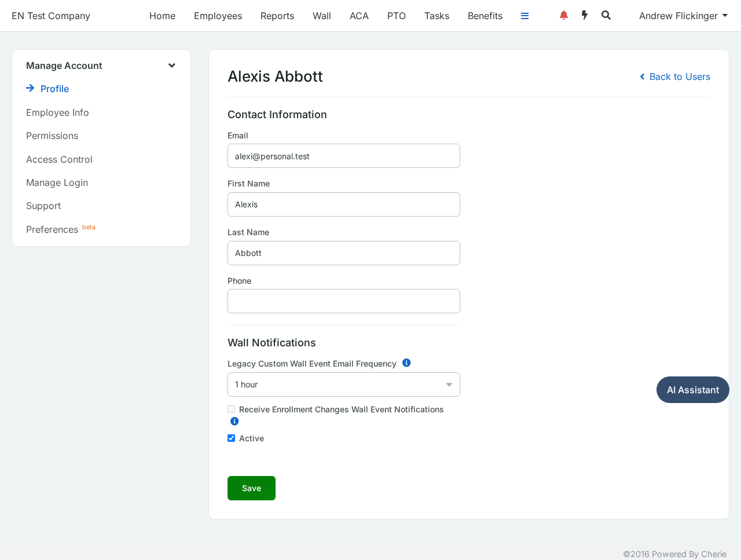Screen dimensions: 741x560
Task: Open the hamburger more-menu icon
Action: (524, 16)
